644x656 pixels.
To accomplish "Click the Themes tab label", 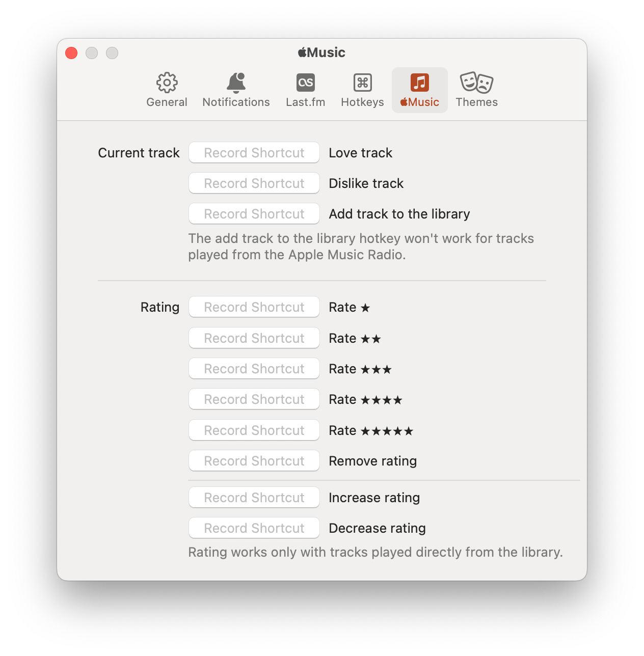I will click(x=476, y=102).
